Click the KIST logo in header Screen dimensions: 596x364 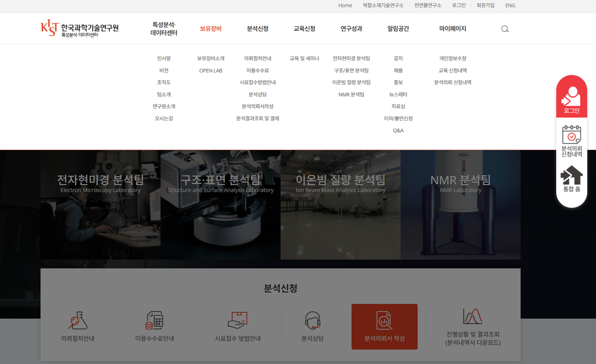coord(79,29)
